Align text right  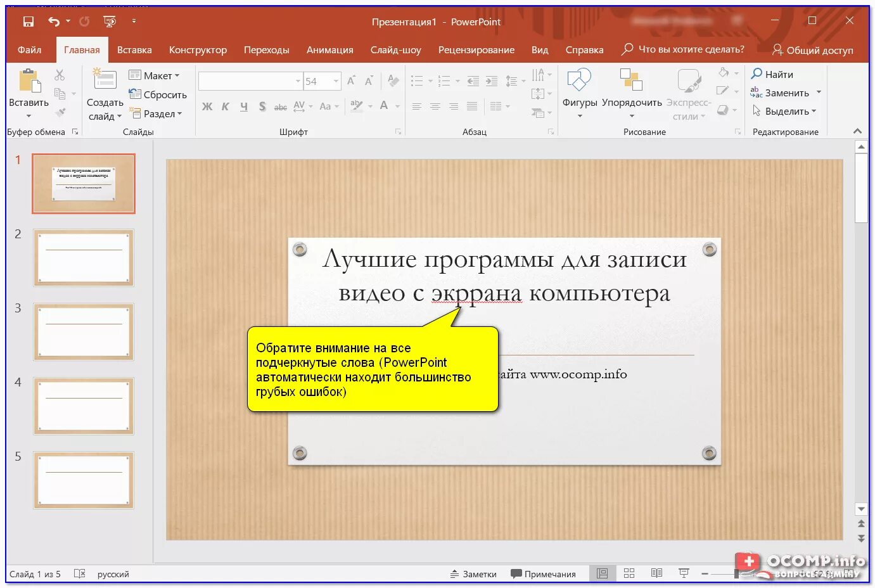(454, 106)
